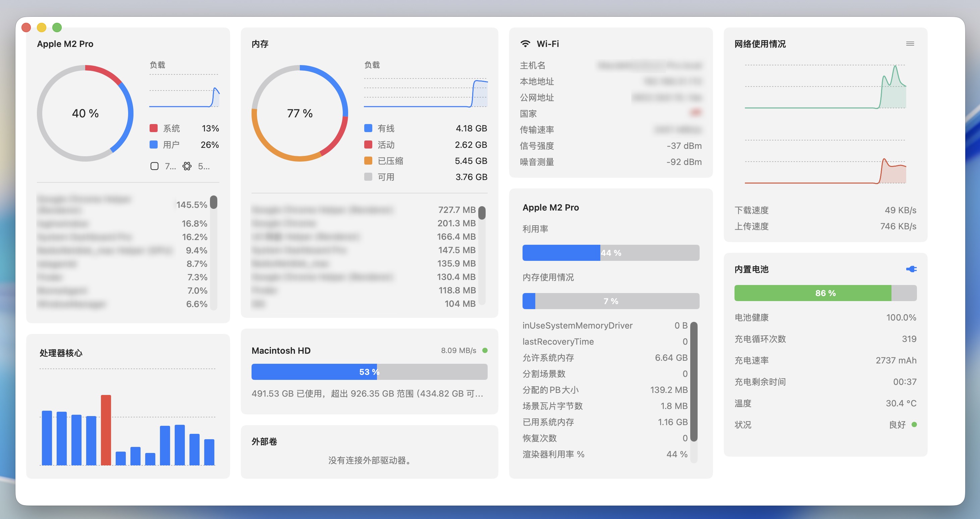Click the 40% CPU usage ring chart

click(x=85, y=113)
